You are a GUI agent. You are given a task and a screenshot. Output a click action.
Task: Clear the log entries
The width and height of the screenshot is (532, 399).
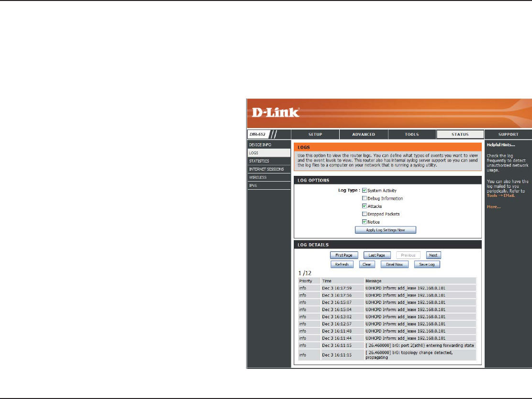[x=367, y=264]
